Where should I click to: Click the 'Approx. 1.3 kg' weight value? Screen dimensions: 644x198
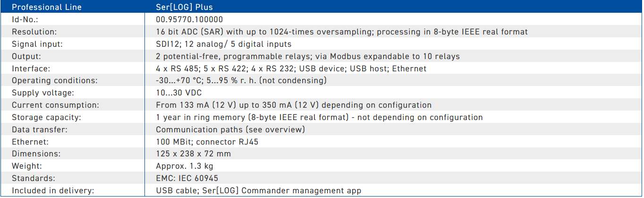pyautogui.click(x=185, y=166)
